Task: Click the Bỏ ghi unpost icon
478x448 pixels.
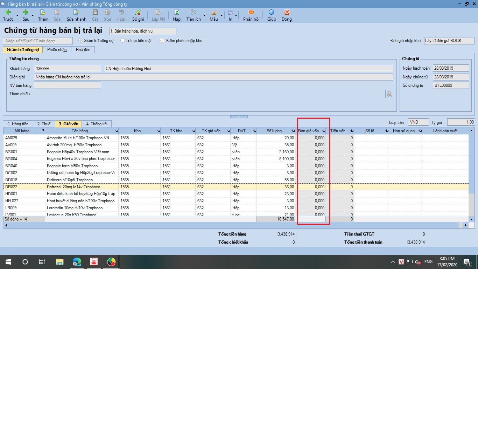Action: pyautogui.click(x=138, y=12)
